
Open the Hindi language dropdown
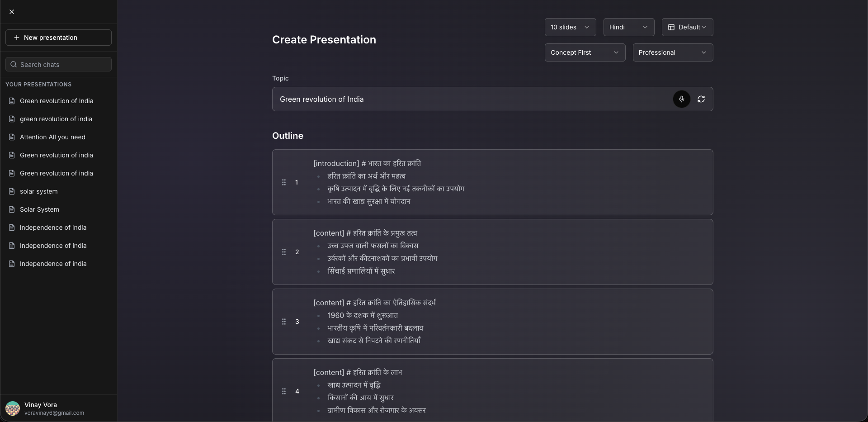(628, 27)
